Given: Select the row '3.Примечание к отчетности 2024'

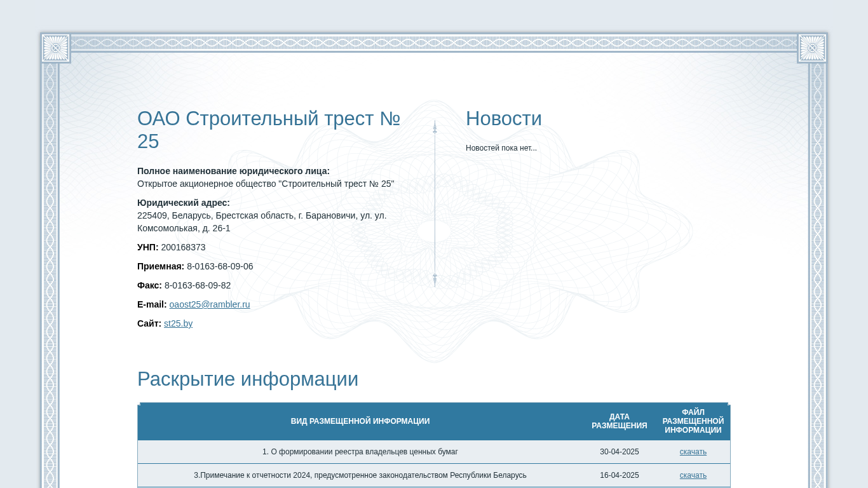Looking at the screenshot, I should coord(434,475).
